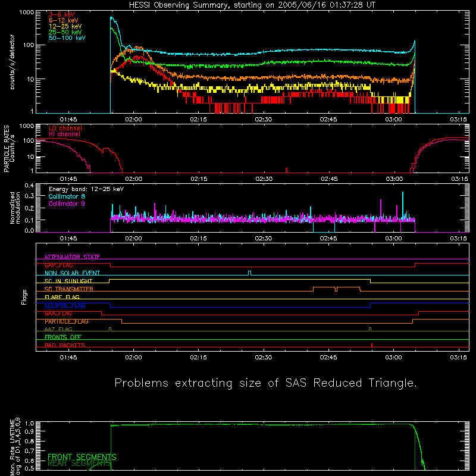This screenshot has height=476, width=476.
Task: Select the '12-25 keV' yellow legend label
Action: [x=65, y=26]
